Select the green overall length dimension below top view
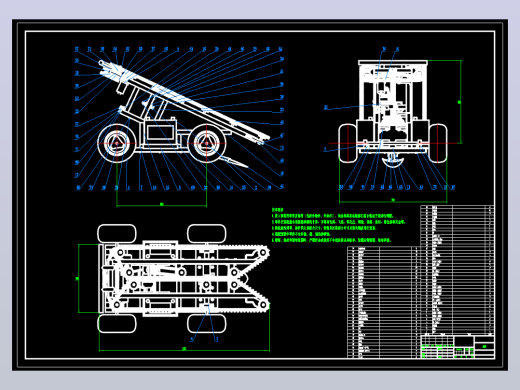The width and height of the screenshot is (520, 390). coord(184,349)
